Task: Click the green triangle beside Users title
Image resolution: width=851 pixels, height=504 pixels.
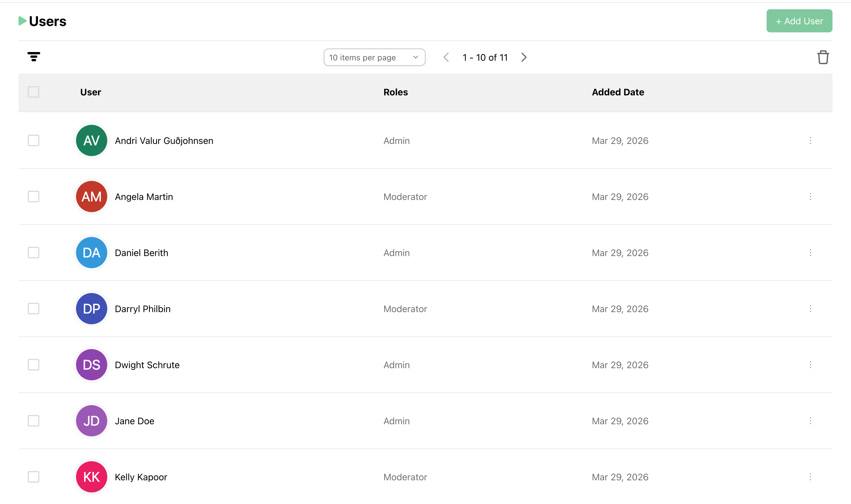Action: pyautogui.click(x=23, y=21)
